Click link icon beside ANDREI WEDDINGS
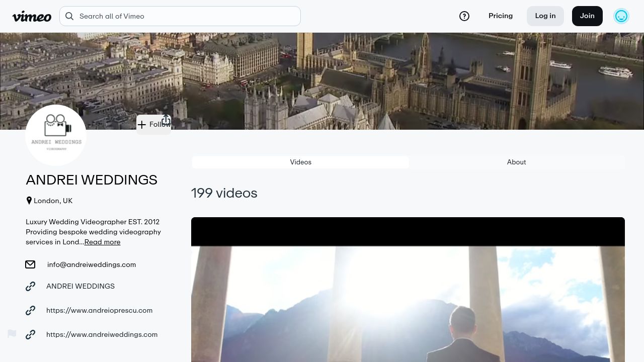 [x=31, y=286]
